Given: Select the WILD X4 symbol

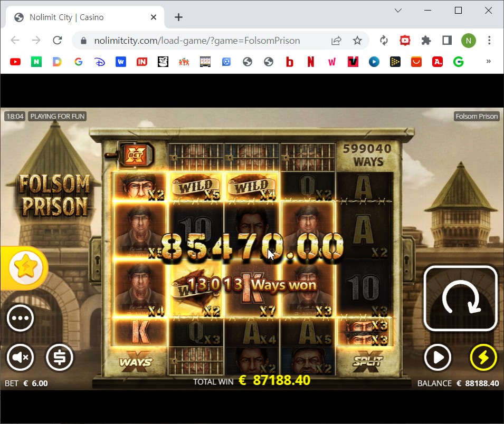Looking at the screenshot, I should [x=252, y=187].
